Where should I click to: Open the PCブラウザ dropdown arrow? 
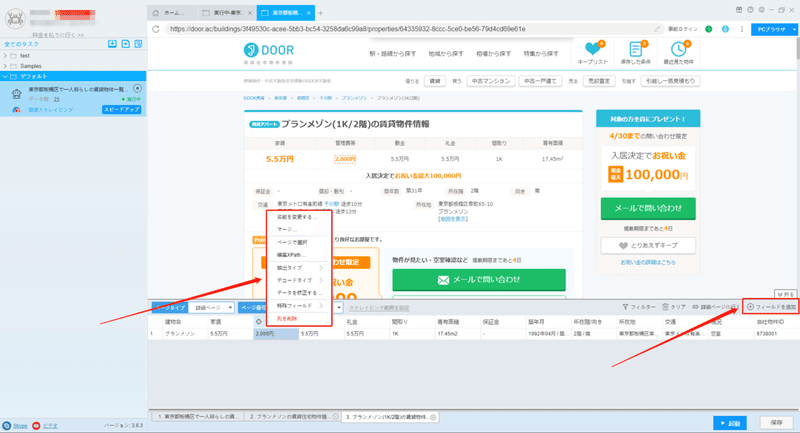coord(794,30)
